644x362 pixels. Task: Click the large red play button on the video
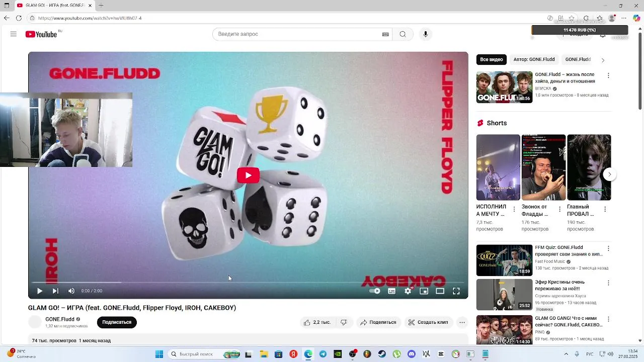[248, 175]
